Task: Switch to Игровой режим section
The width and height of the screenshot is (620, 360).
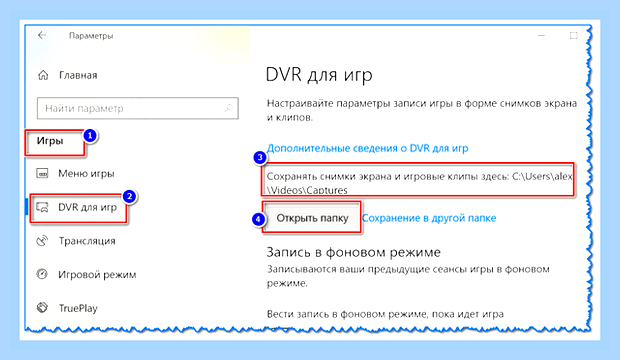Action: (x=97, y=275)
